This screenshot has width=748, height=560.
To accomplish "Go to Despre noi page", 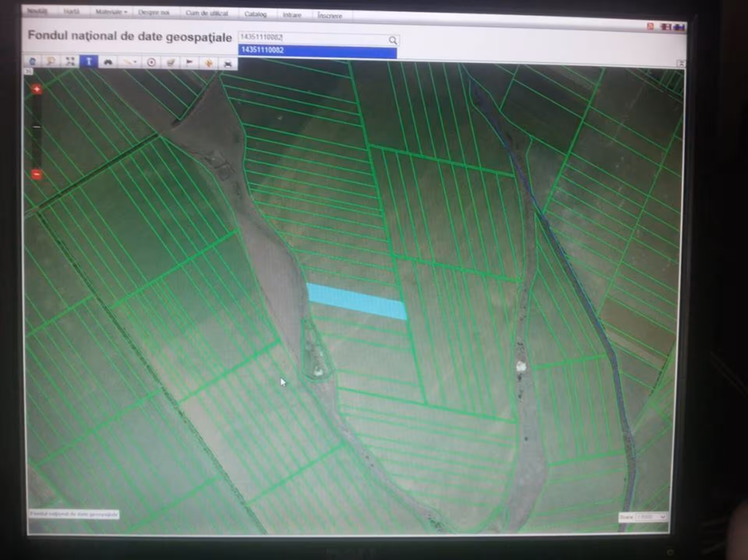I will tap(154, 12).
